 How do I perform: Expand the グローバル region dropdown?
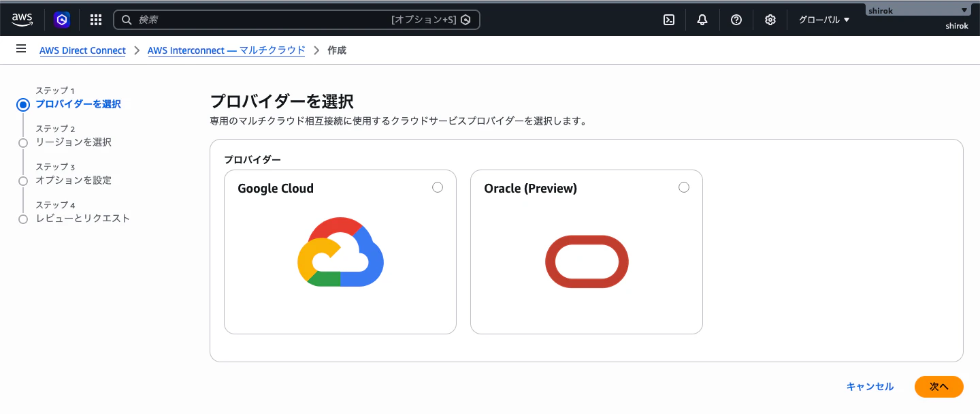point(824,20)
